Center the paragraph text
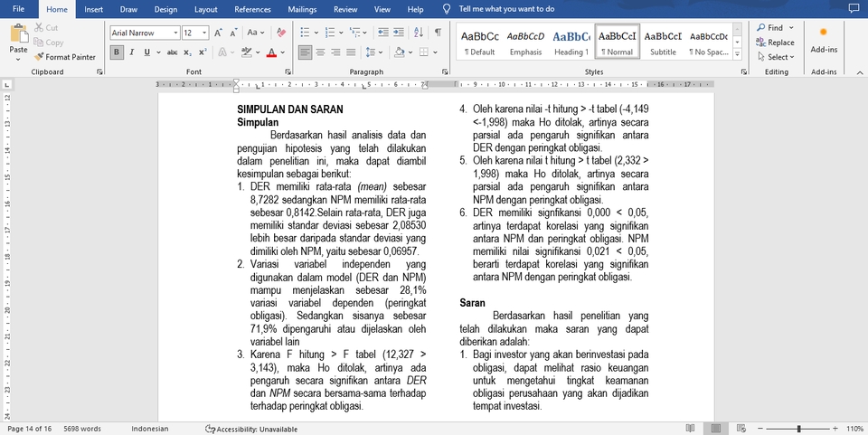 click(320, 52)
